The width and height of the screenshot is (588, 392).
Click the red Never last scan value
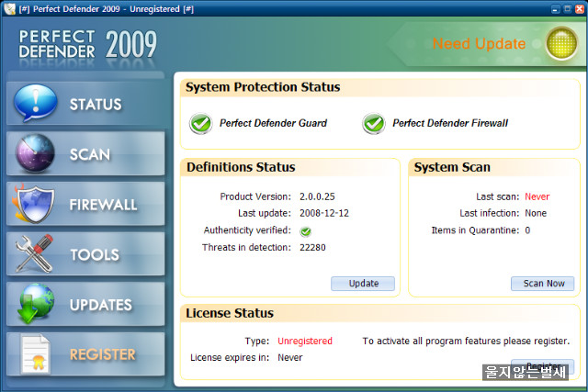click(537, 196)
